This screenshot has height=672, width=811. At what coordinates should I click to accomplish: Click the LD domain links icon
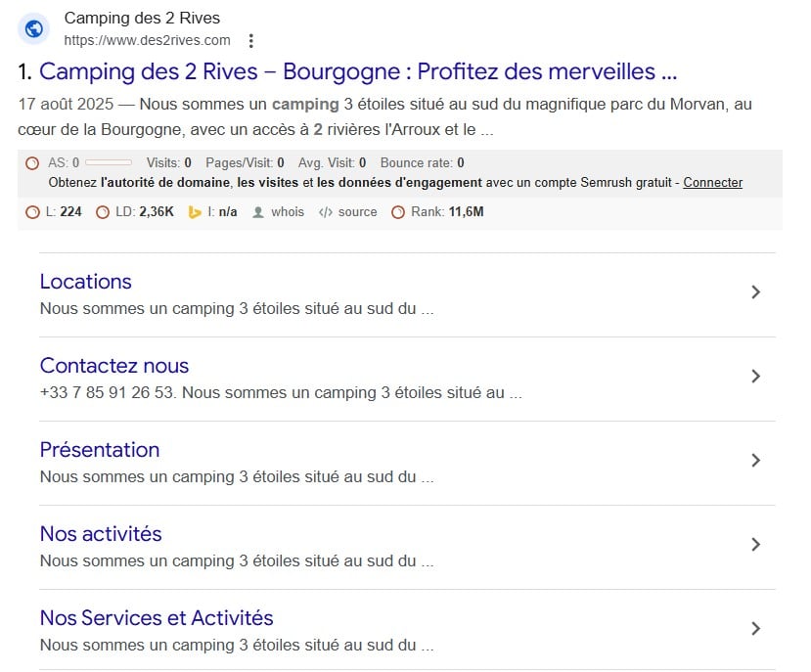tap(102, 211)
